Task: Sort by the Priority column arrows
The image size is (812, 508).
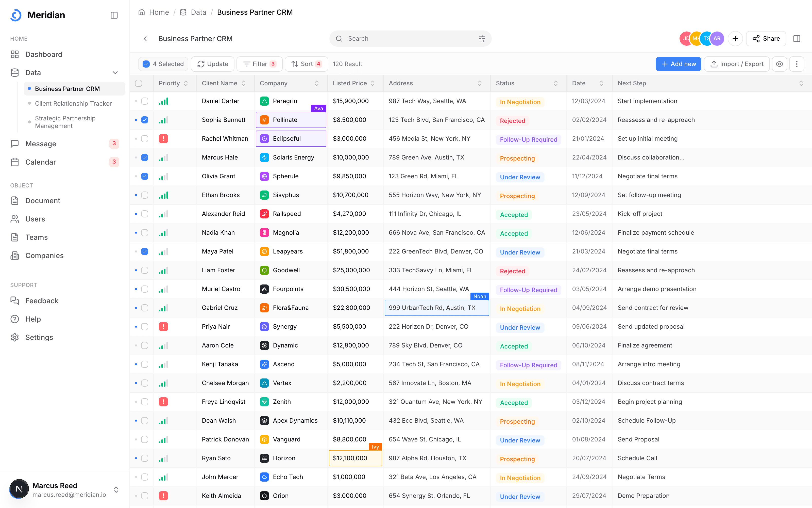Action: pos(186,83)
